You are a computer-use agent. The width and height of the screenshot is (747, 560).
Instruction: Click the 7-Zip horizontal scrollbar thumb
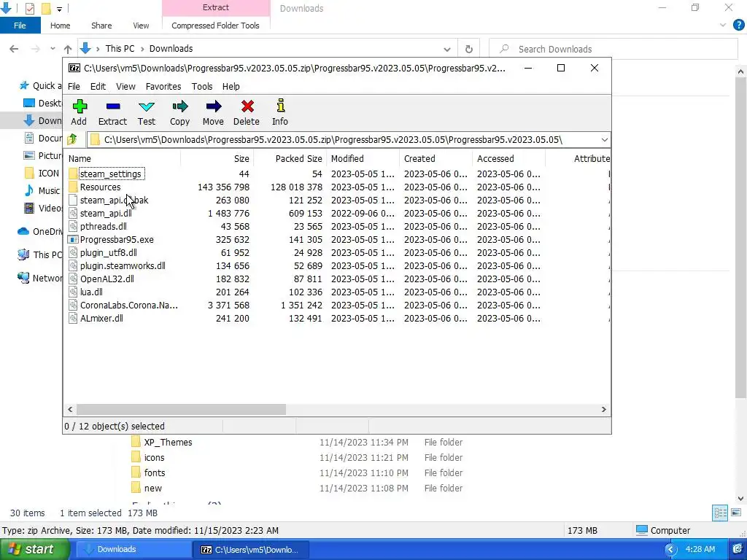[x=181, y=410]
